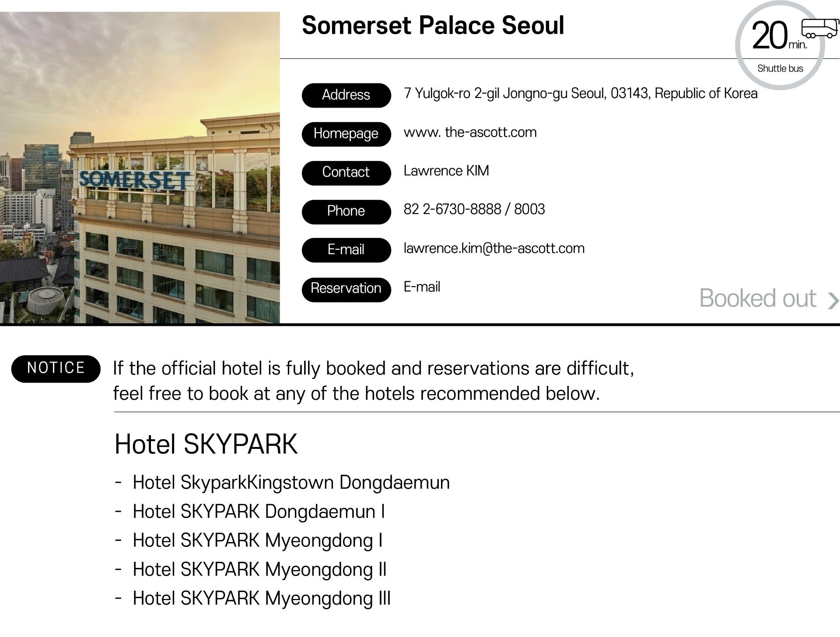Click the Phone label pill

click(x=346, y=211)
